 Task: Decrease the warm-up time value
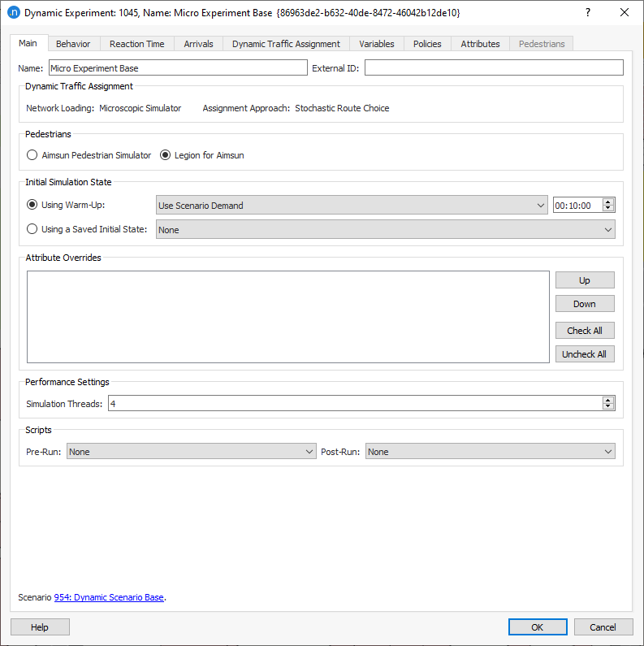click(x=608, y=209)
